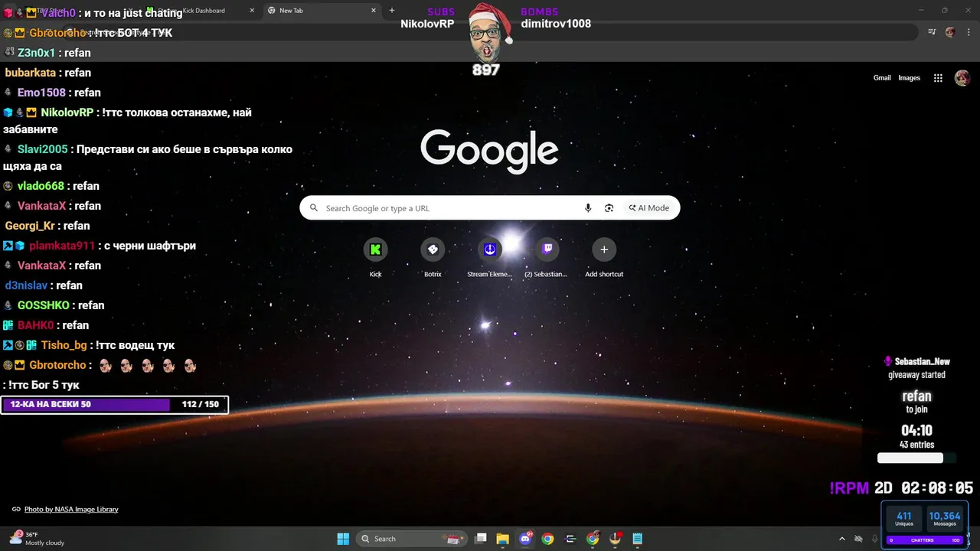Open the Images link
Image resolution: width=980 pixels, height=551 pixels.
pos(910,78)
